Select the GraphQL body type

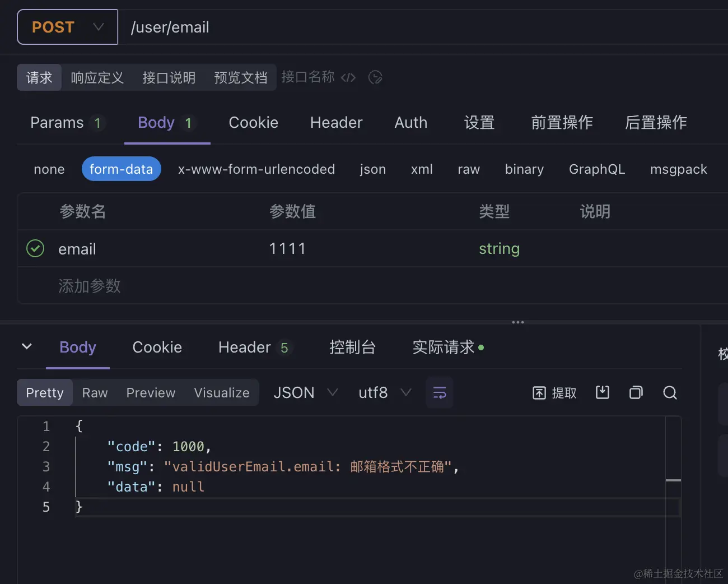pyautogui.click(x=597, y=169)
